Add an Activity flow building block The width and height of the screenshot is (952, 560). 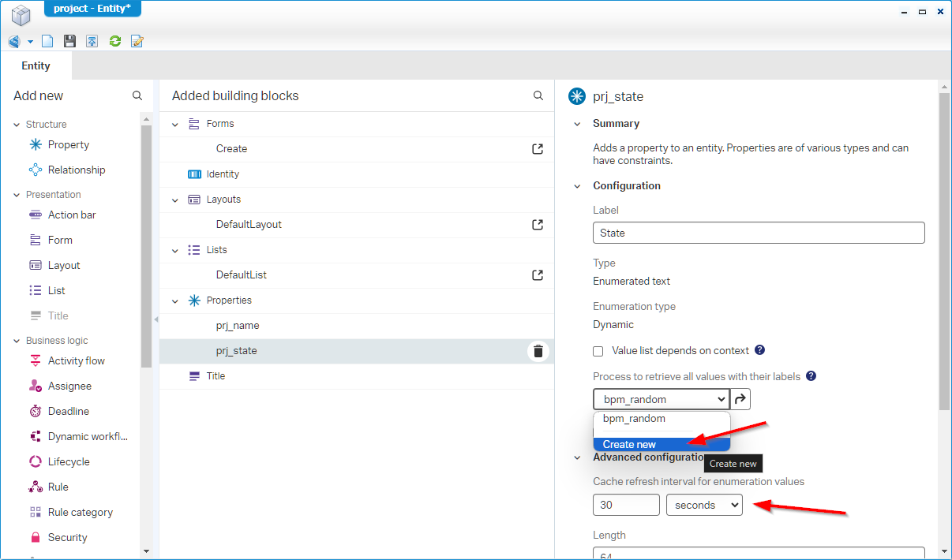76,360
